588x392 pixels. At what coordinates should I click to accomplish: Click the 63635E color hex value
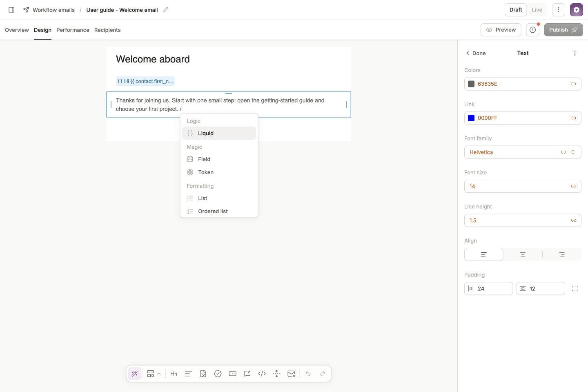tap(488, 84)
